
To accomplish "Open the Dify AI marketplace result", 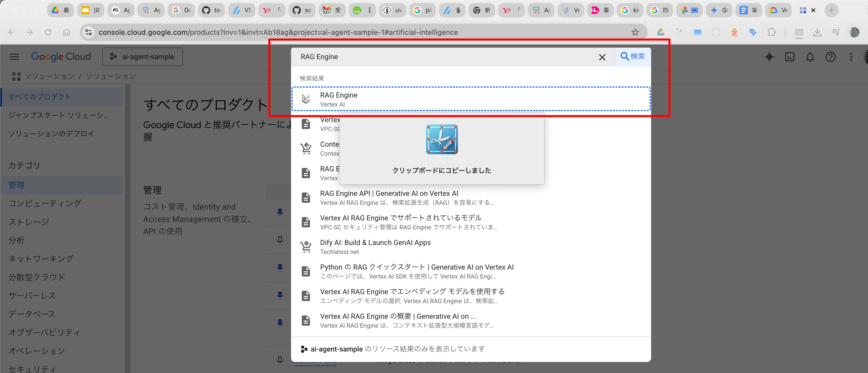I will pos(471,247).
